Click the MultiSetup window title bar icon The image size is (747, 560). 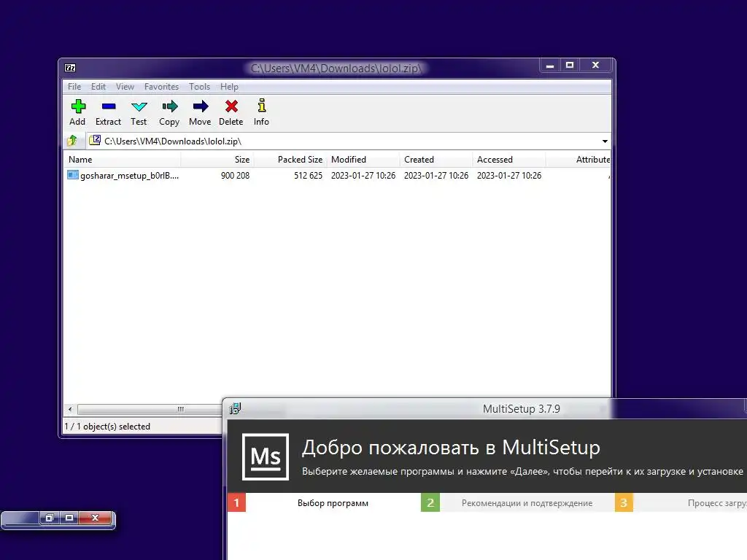235,408
